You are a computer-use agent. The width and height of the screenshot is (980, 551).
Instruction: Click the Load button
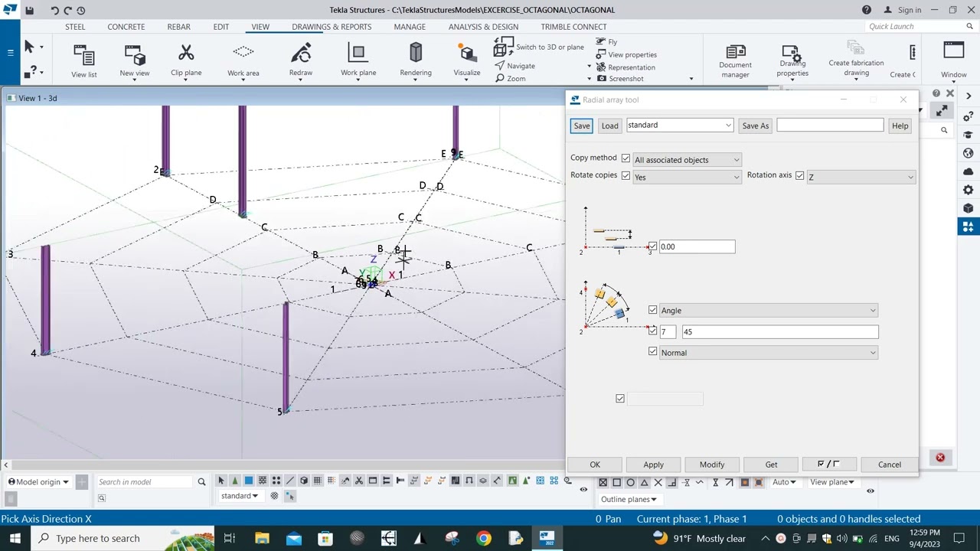[x=609, y=126]
